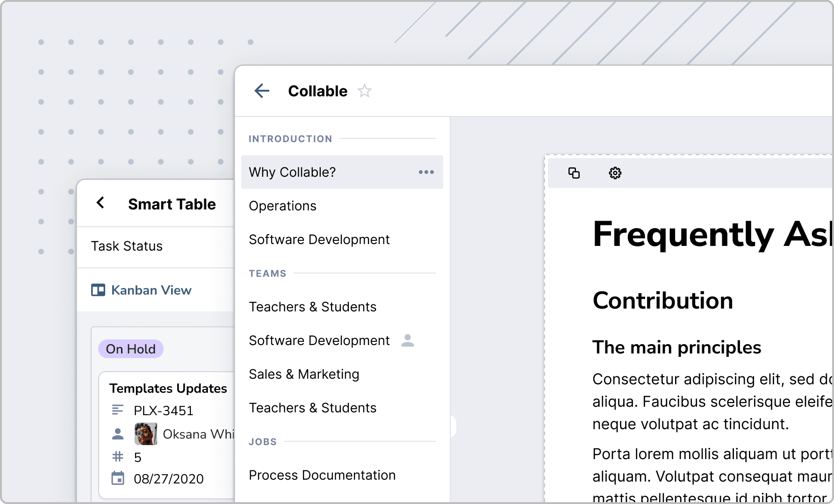Click Oksana's avatar thumbnail on the card
This screenshot has height=504, width=834.
coord(146,434)
